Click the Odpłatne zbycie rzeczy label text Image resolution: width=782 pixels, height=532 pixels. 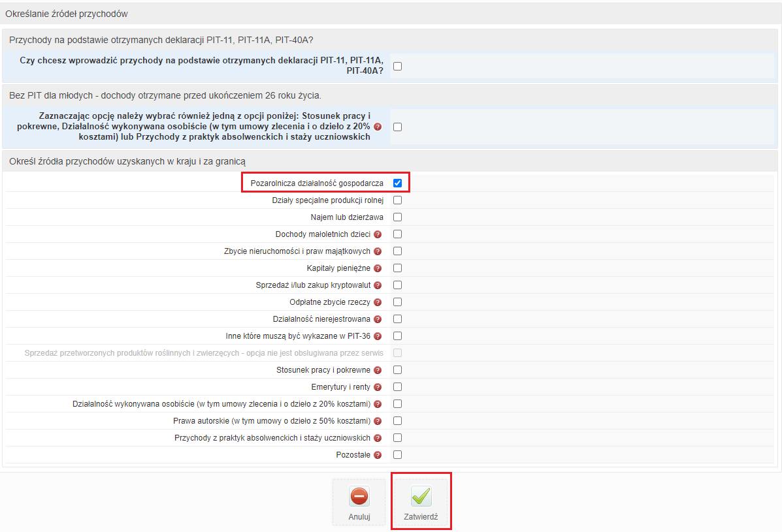[x=330, y=302]
